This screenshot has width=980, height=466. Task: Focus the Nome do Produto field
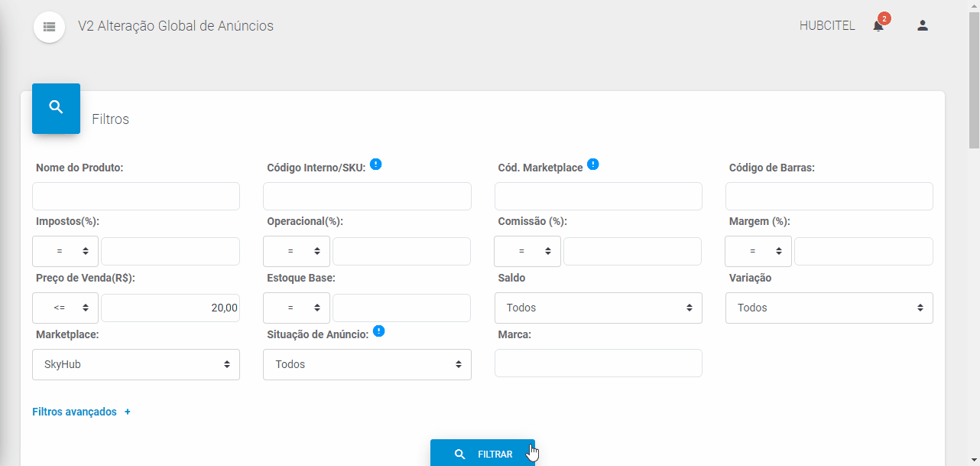coord(136,196)
